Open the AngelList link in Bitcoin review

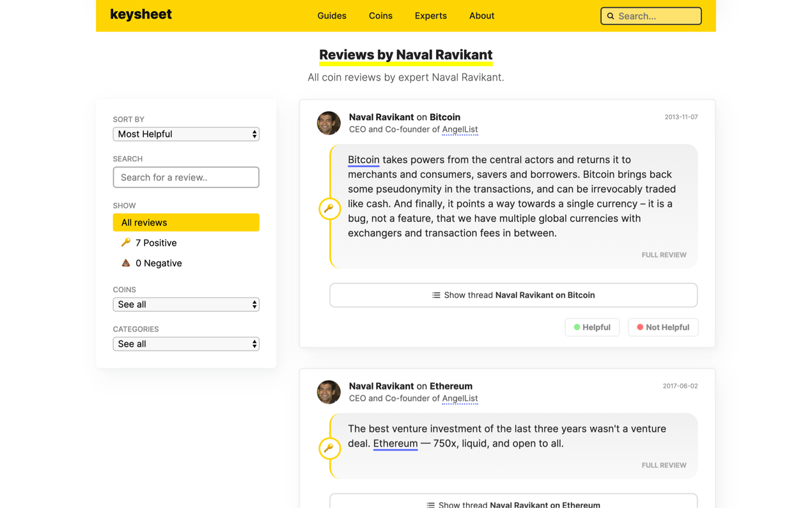[x=460, y=129]
